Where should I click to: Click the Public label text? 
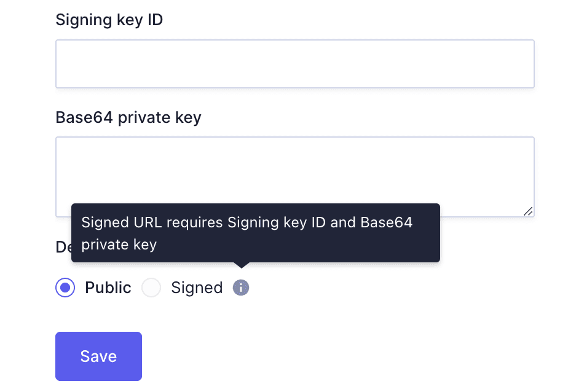click(108, 288)
